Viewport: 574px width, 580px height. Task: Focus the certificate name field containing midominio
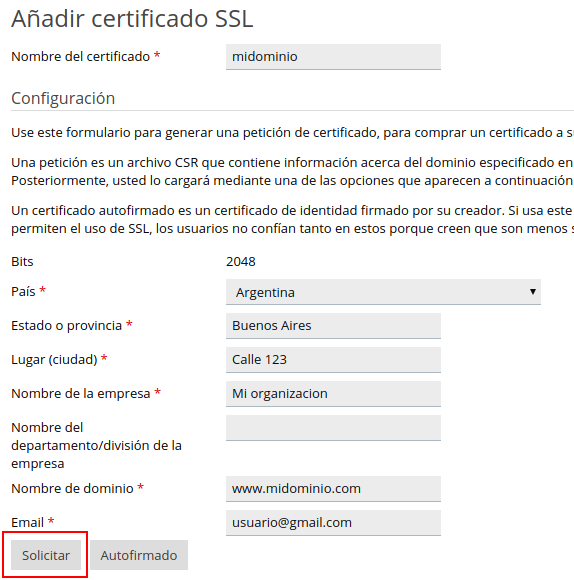click(333, 57)
